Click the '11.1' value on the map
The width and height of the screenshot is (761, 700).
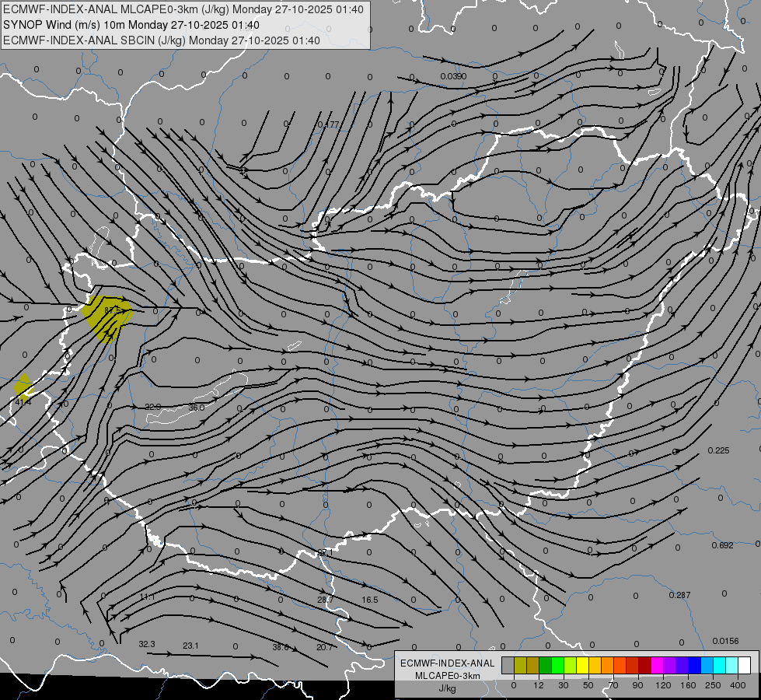tap(147, 597)
